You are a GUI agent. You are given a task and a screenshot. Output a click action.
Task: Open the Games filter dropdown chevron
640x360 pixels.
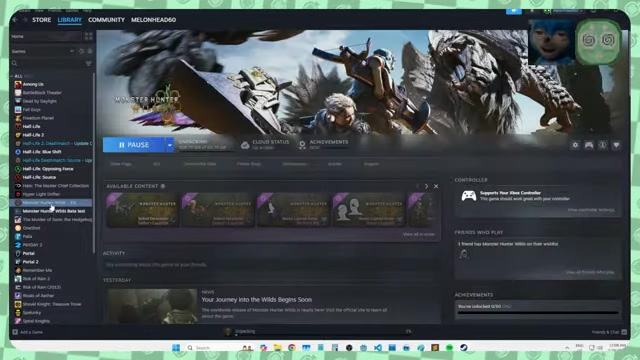[x=72, y=51]
